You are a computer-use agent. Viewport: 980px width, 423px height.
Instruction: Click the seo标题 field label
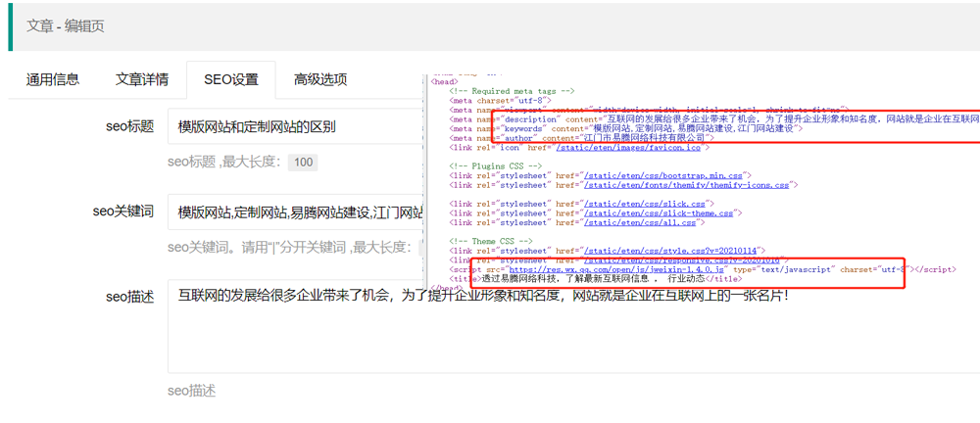pyautogui.click(x=130, y=126)
